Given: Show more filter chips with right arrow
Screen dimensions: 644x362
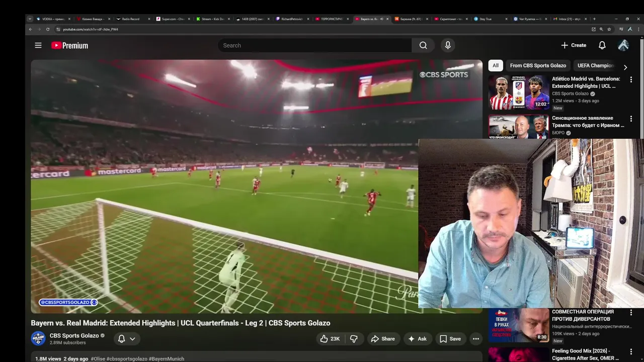Looking at the screenshot, I should pyautogui.click(x=625, y=67).
